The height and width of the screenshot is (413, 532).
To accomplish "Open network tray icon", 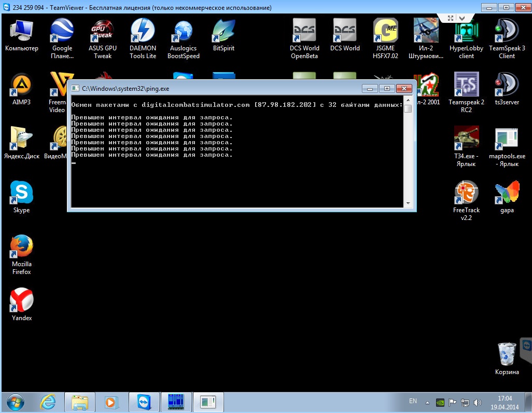I will click(x=465, y=403).
